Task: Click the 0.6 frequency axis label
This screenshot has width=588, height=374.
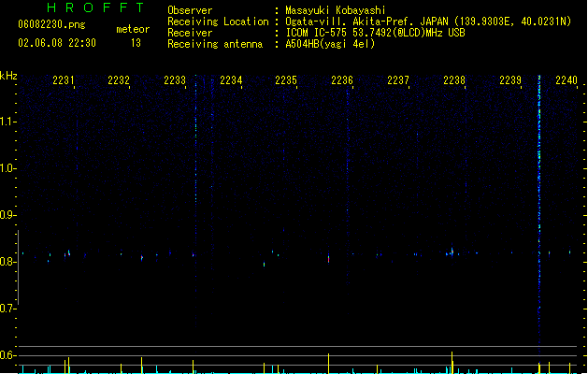Action: tap(7, 355)
